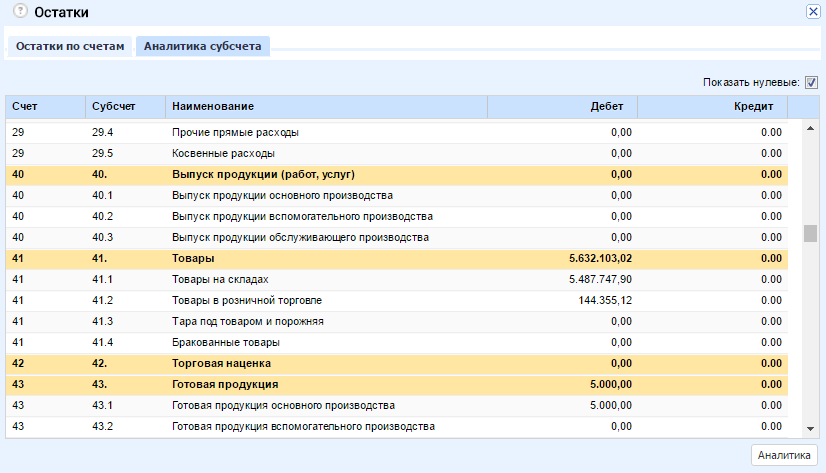This screenshot has height=473, width=826.
Task: Click subaccount cell 41.1
Action: tap(103, 280)
